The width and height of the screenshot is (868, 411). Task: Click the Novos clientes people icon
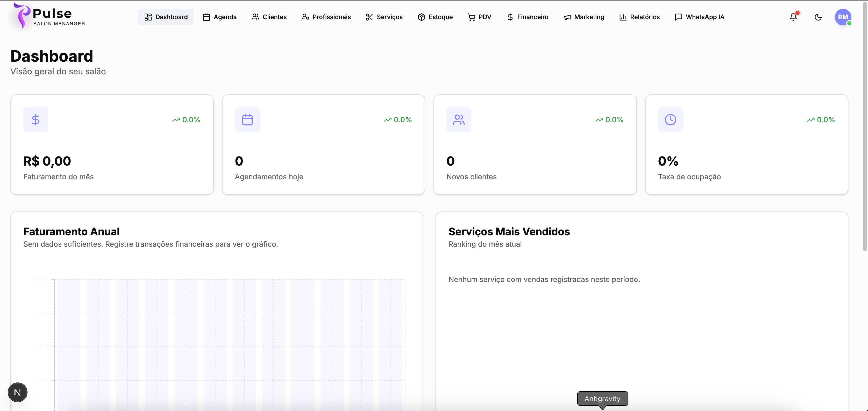click(x=459, y=119)
